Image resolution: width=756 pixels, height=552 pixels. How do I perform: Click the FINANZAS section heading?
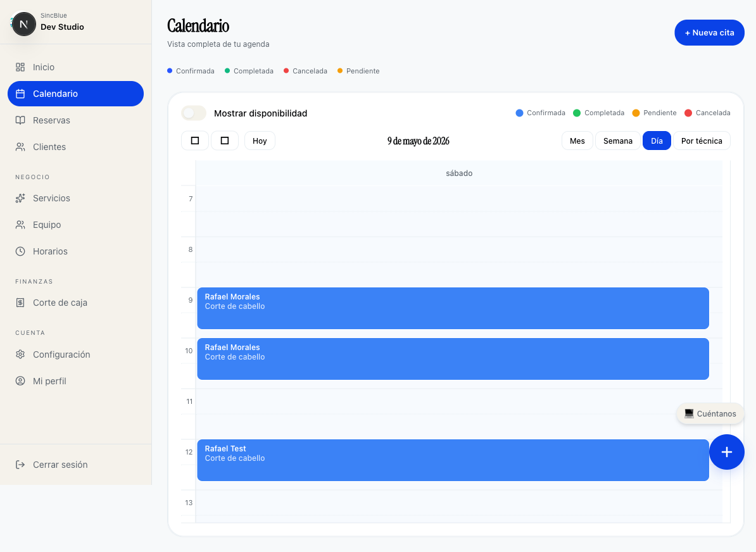click(x=34, y=282)
